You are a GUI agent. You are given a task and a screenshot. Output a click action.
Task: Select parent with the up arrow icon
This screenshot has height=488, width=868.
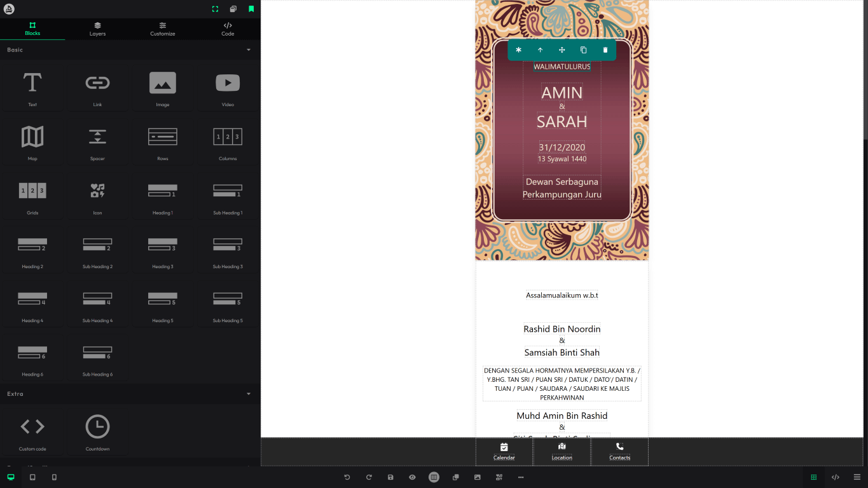540,50
